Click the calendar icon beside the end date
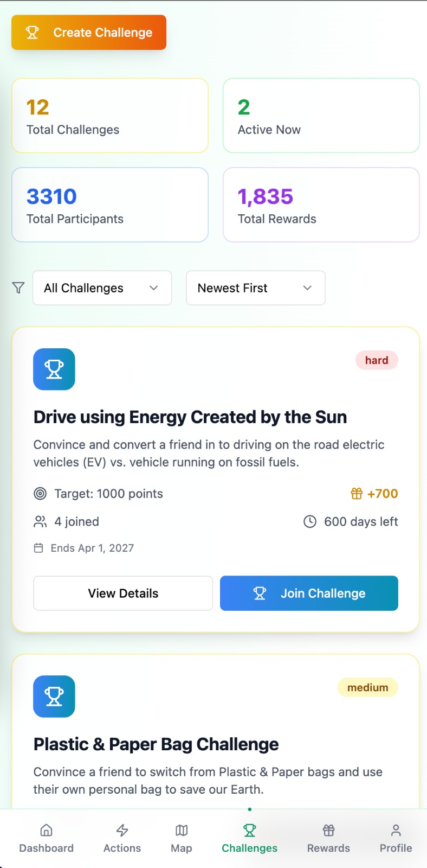The image size is (427, 868). point(38,548)
